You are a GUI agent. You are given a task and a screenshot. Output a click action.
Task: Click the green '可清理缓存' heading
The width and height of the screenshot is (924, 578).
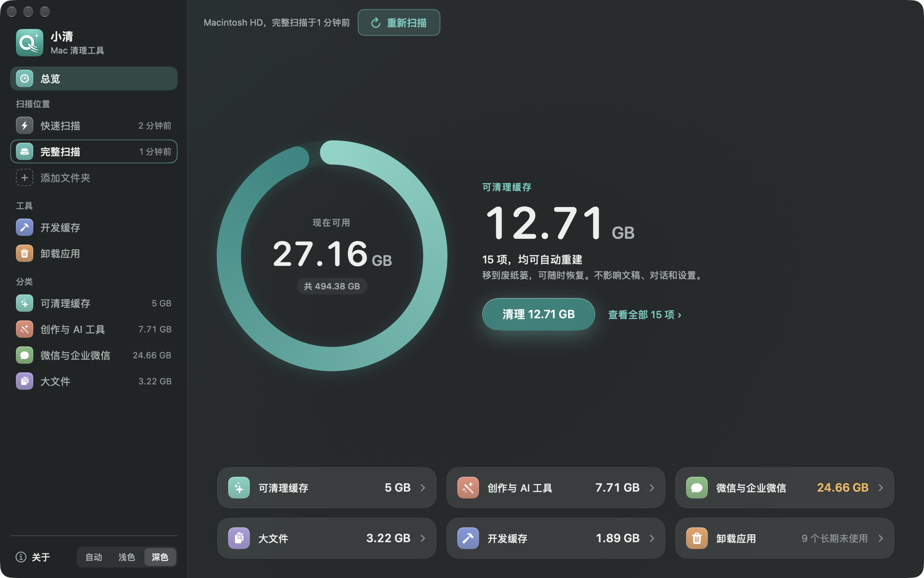pos(507,187)
